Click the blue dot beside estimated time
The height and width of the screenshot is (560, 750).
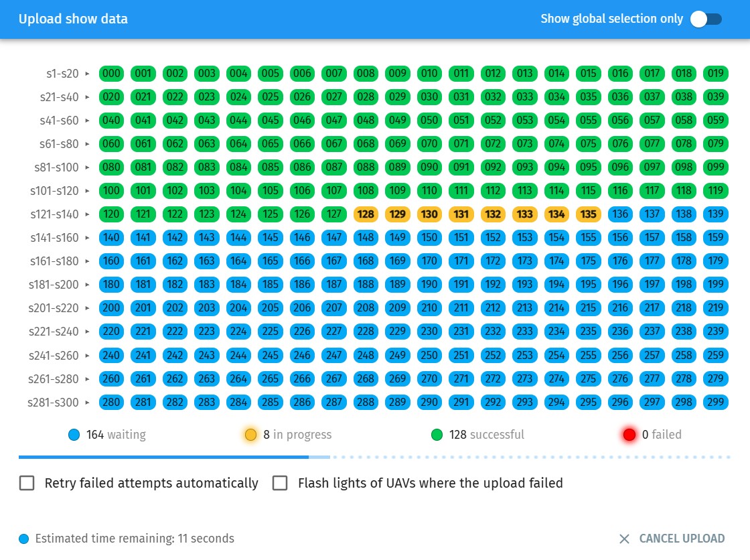click(24, 539)
